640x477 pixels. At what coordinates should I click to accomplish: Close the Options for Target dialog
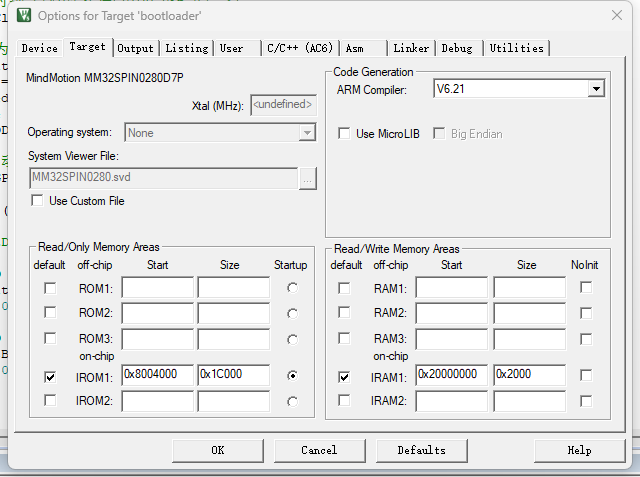[617, 16]
